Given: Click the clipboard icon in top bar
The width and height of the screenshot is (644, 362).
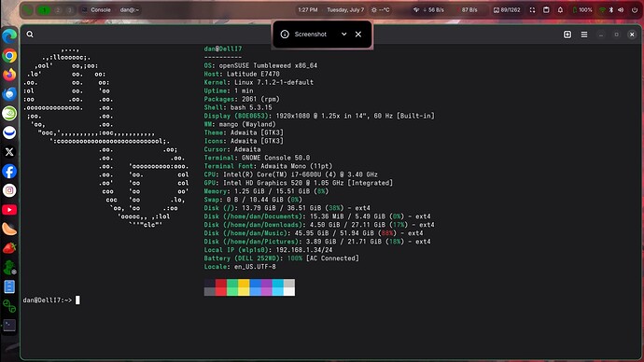Looking at the screenshot, I should pos(546,10).
